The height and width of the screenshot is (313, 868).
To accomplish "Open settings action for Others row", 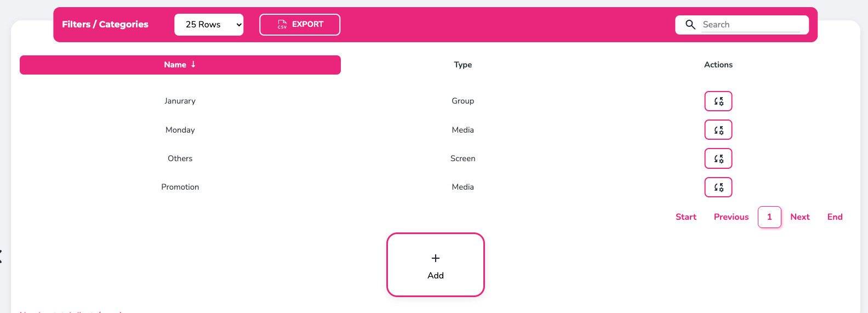I will (718, 158).
